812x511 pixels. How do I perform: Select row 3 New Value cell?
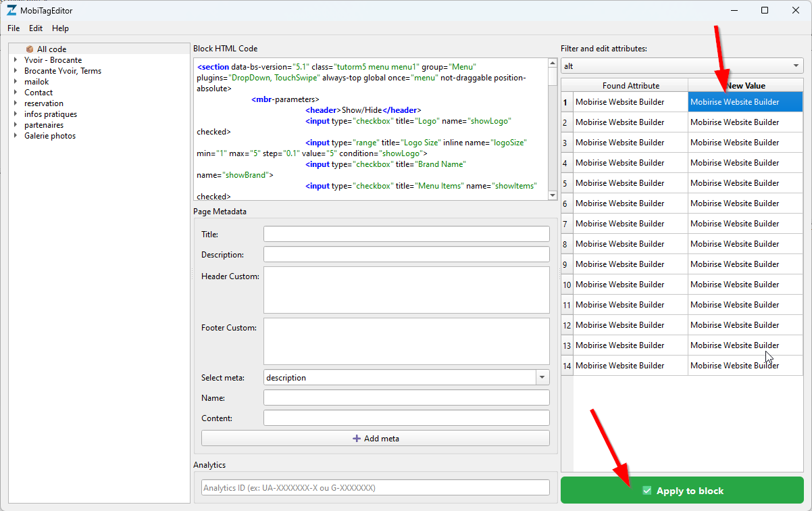pos(746,143)
